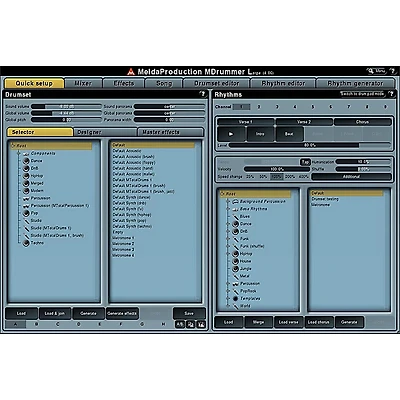The image size is (400, 400).
Task: Switch to the Mixer tab
Action: click(83, 83)
